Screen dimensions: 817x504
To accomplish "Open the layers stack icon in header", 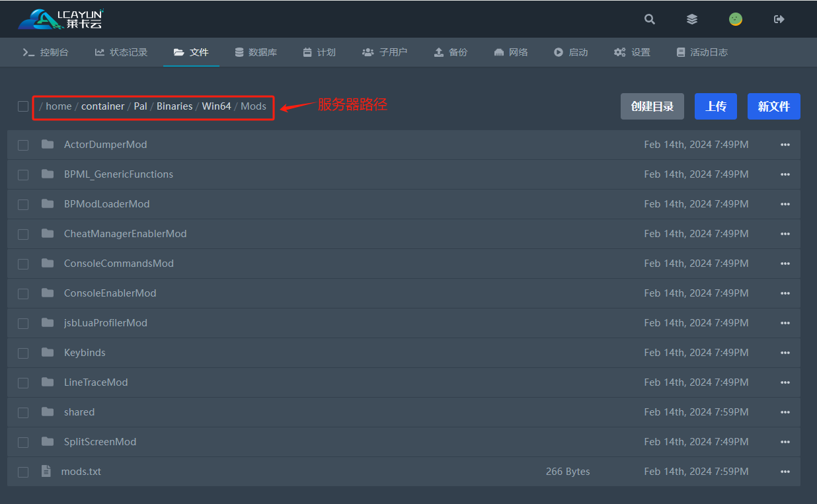I will click(692, 19).
